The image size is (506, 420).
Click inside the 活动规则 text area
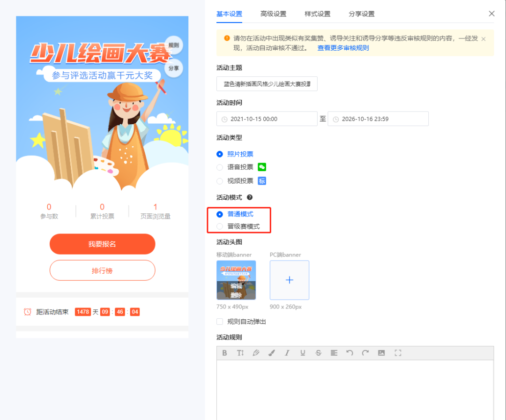coord(355,390)
